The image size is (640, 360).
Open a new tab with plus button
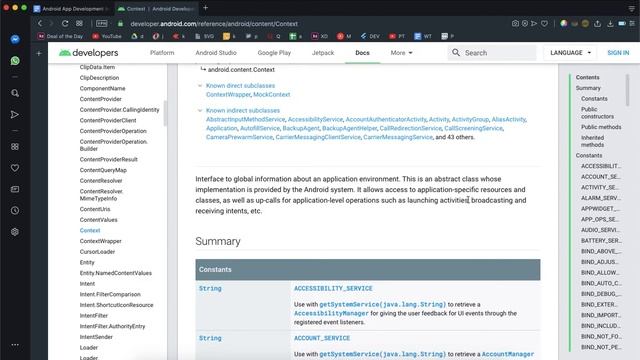tap(205, 8)
